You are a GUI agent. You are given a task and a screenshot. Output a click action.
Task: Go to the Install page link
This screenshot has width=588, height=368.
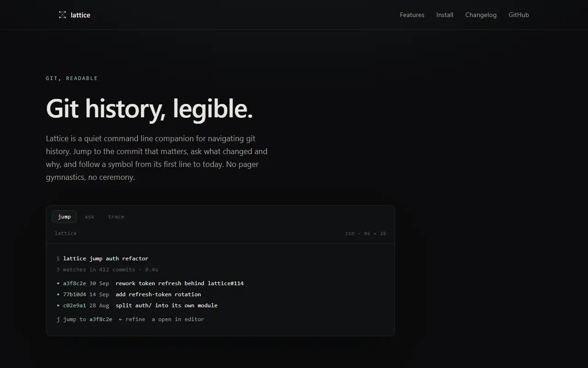(445, 15)
